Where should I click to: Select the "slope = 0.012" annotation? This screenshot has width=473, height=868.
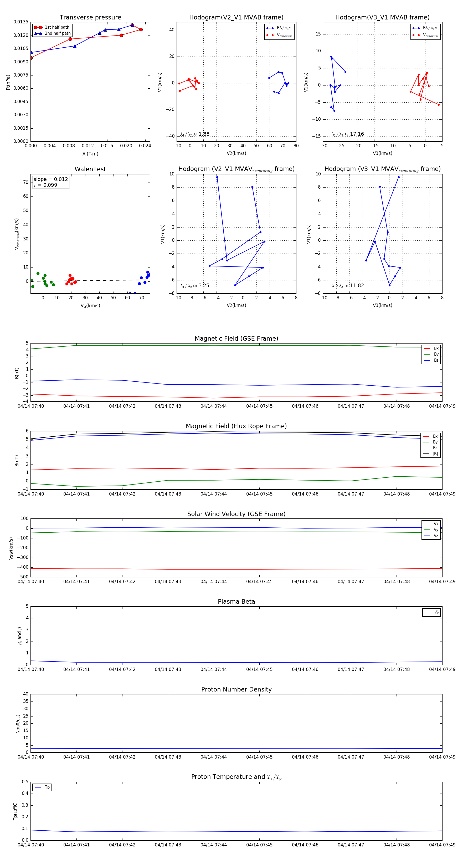50,179
